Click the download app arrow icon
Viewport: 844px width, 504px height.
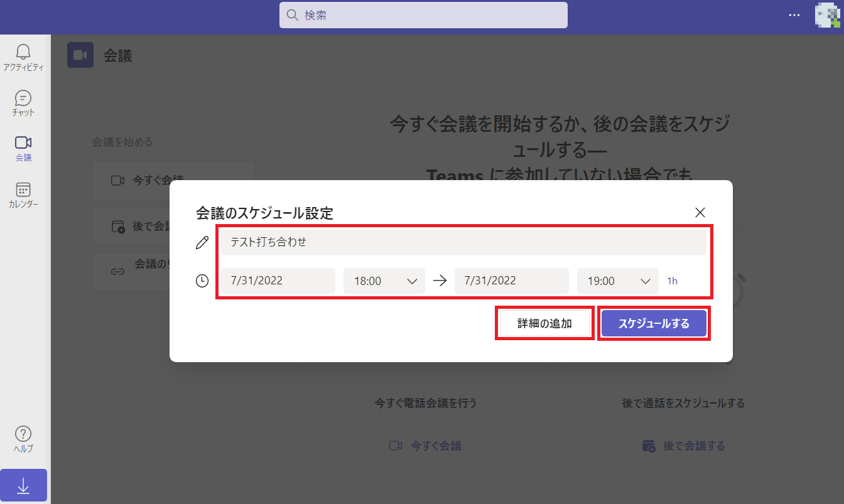click(x=23, y=485)
